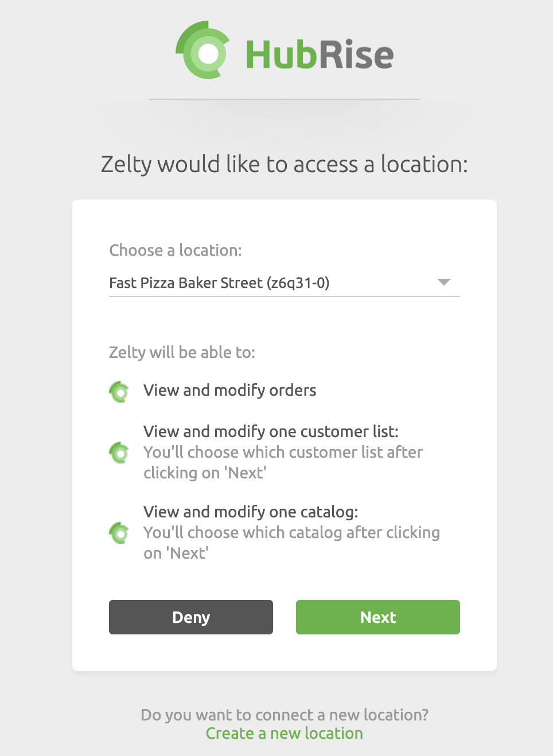Viewport: 553px width, 756px height.
Task: Click the customer list description about clicking Next
Action: [x=282, y=463]
